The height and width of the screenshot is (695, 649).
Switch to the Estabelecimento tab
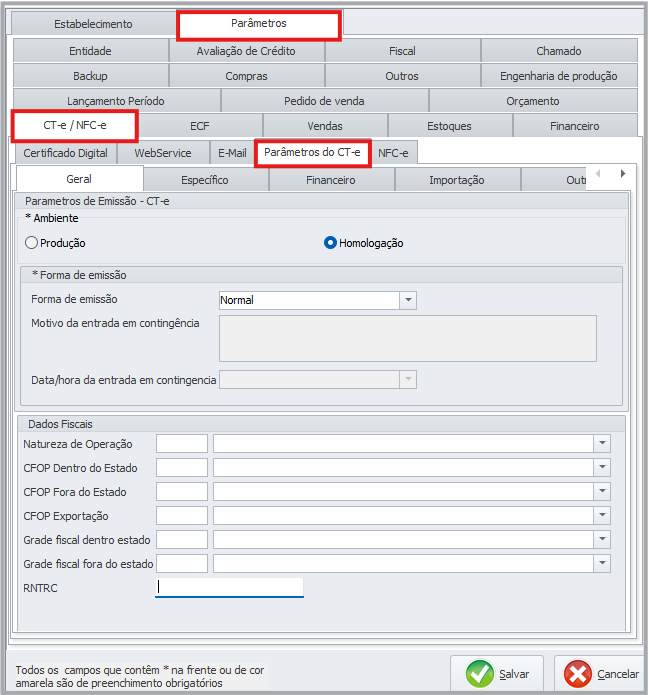click(x=92, y=23)
